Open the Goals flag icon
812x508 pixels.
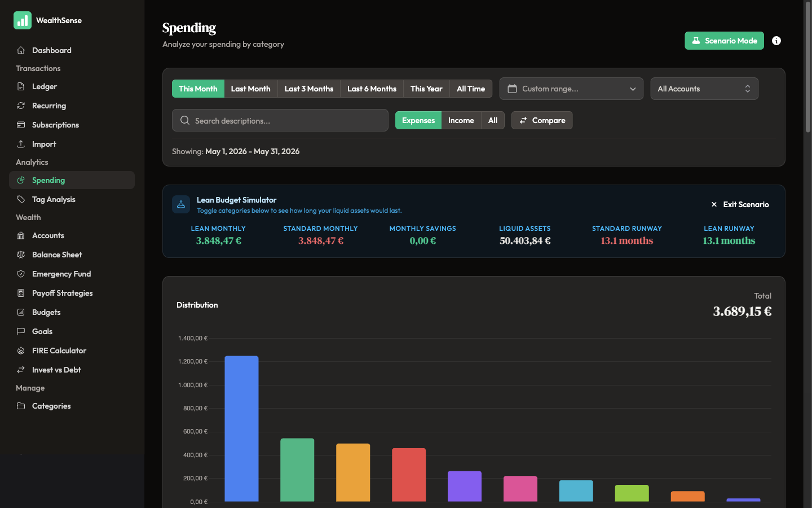(x=21, y=331)
